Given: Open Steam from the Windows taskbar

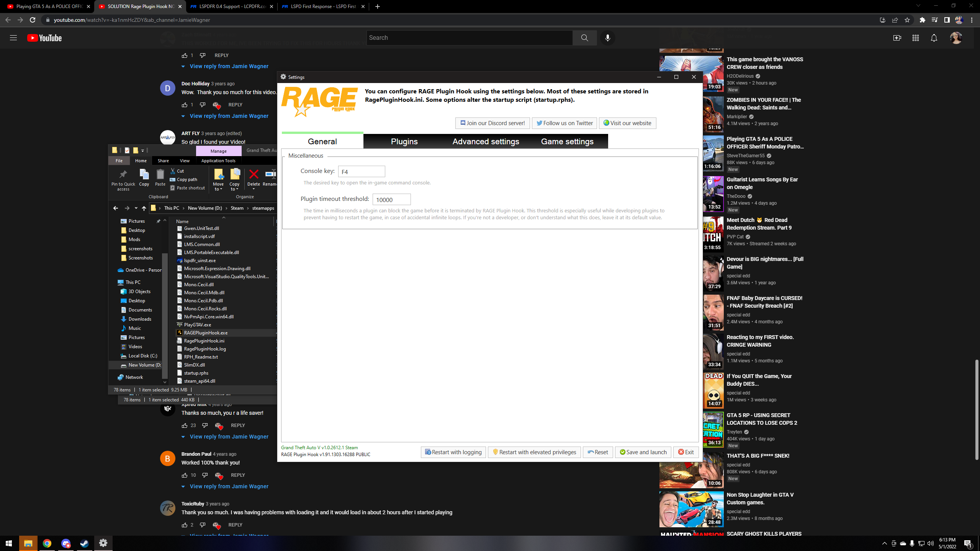Looking at the screenshot, I should [84, 543].
